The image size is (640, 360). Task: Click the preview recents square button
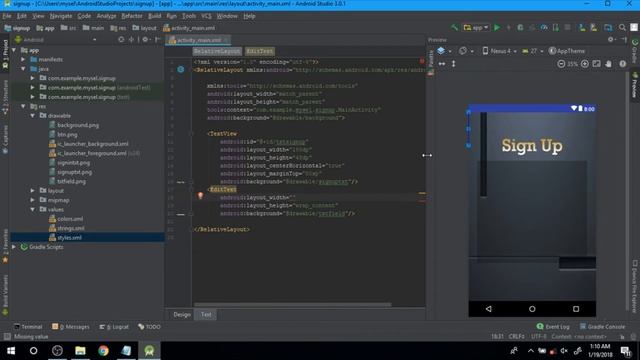576,309
